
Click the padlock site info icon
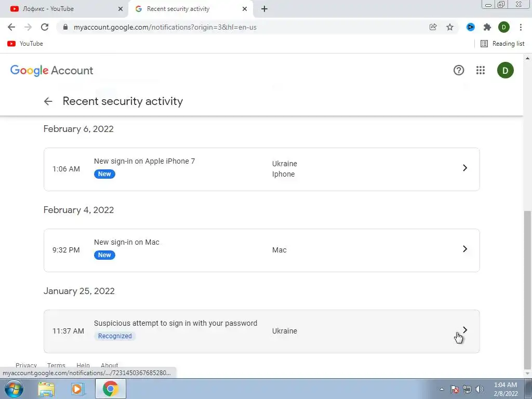coord(66,27)
